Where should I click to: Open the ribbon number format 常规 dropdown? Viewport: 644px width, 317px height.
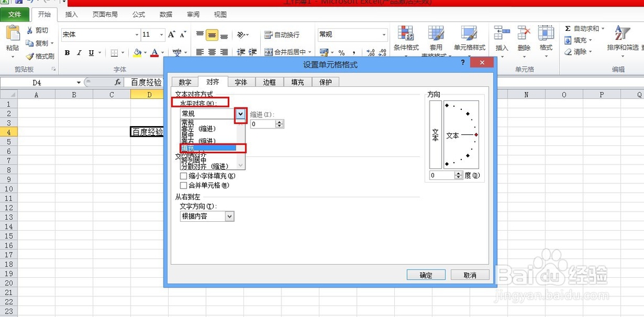[x=384, y=35]
